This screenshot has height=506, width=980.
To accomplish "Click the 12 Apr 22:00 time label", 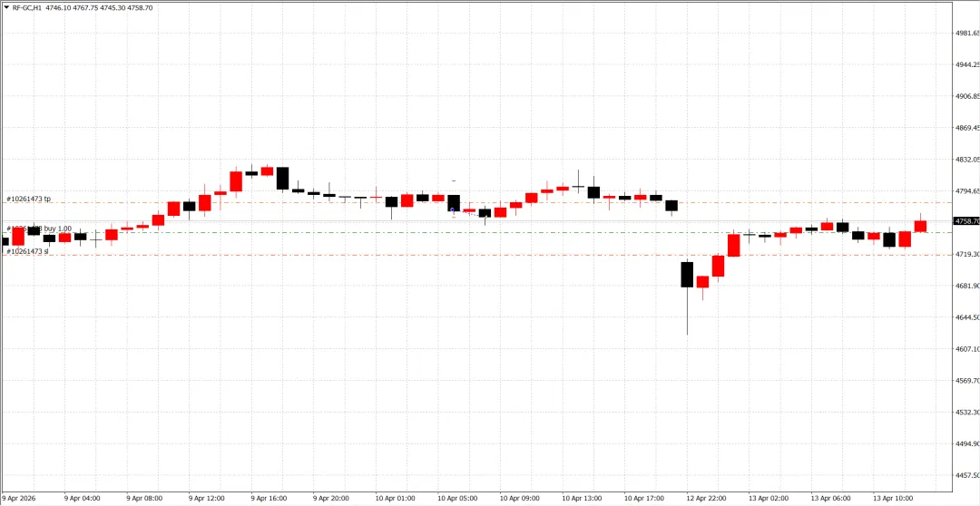I will pos(706,499).
